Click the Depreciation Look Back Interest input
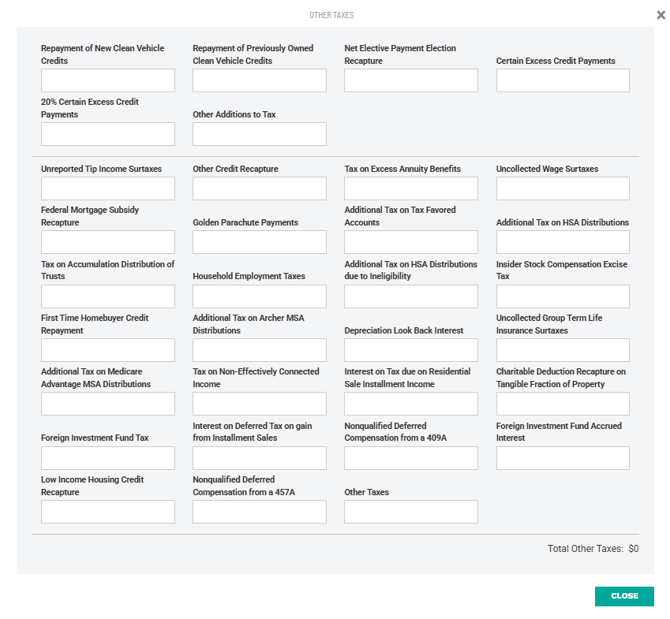Screen dimensions: 670x619 tap(411, 350)
